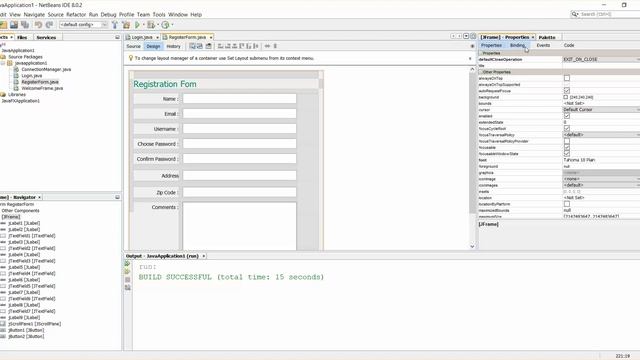Click the stop icon in Output sidebar
The width and height of the screenshot is (640, 360).
coord(127,280)
